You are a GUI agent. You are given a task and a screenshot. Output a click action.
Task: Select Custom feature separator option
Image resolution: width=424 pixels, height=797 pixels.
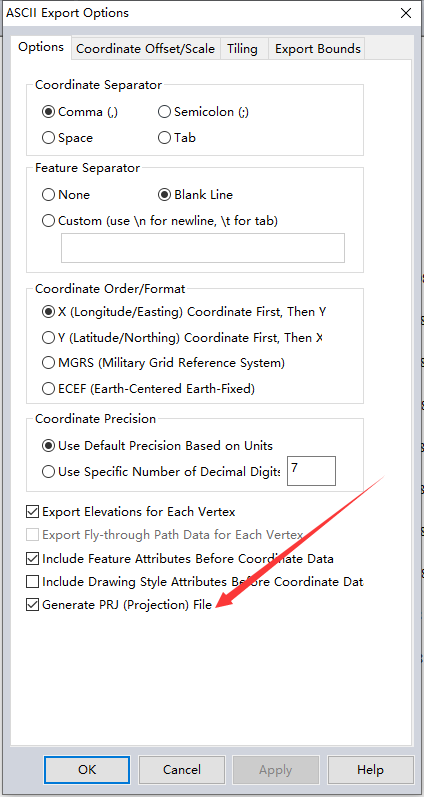[x=160, y=221]
